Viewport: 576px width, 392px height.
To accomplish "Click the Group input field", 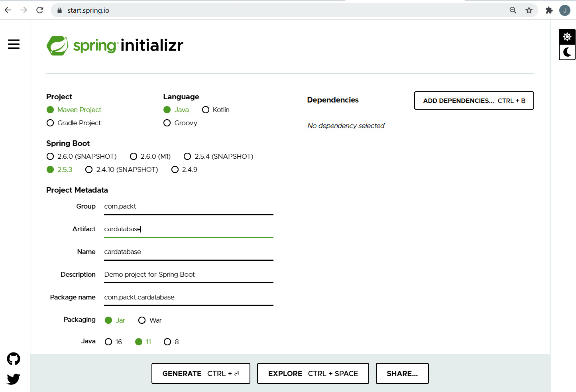I will point(189,207).
